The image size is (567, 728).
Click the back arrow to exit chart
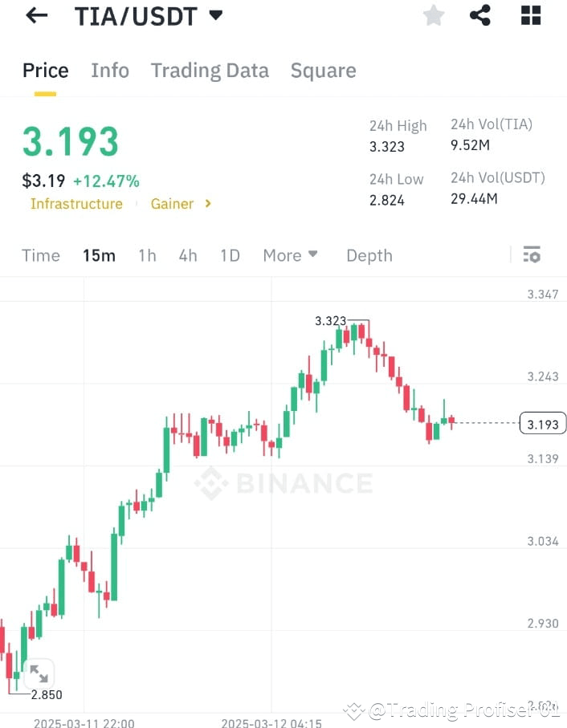[x=35, y=15]
